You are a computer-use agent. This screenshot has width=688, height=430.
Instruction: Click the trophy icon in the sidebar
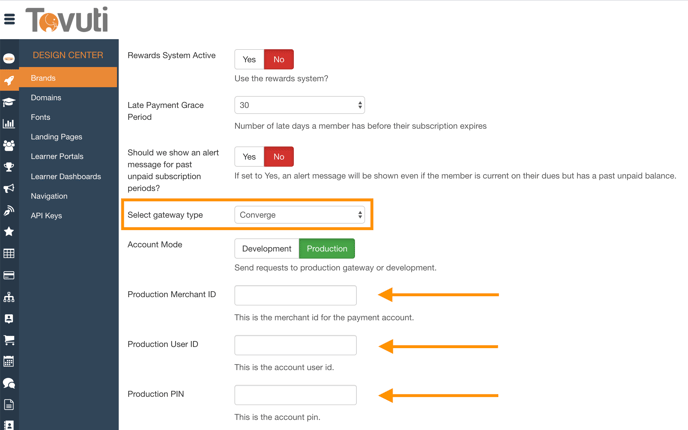[9, 167]
